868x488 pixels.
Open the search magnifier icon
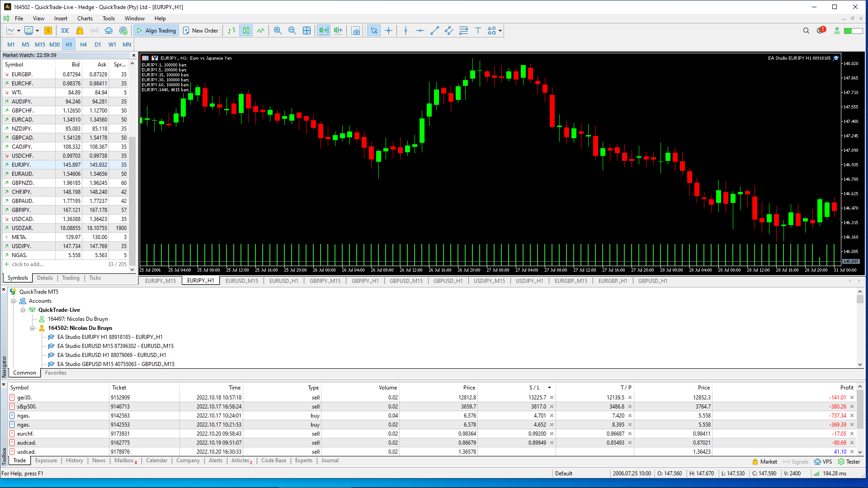pos(806,31)
